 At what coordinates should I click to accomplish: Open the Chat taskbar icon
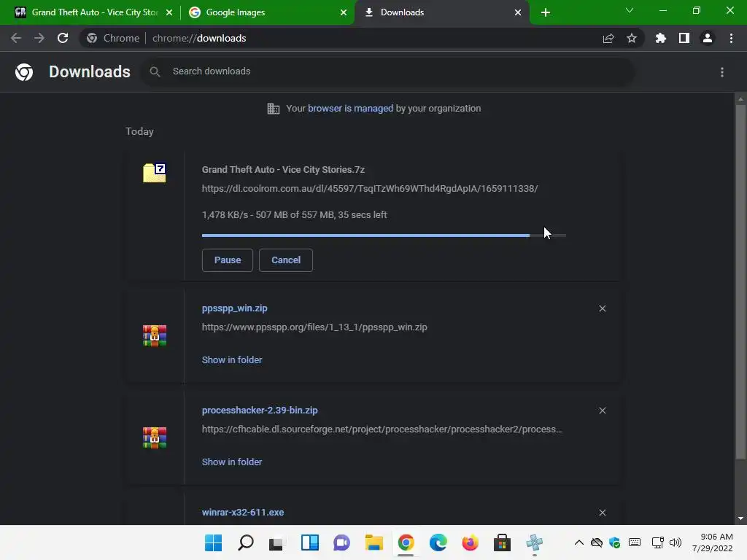341,542
